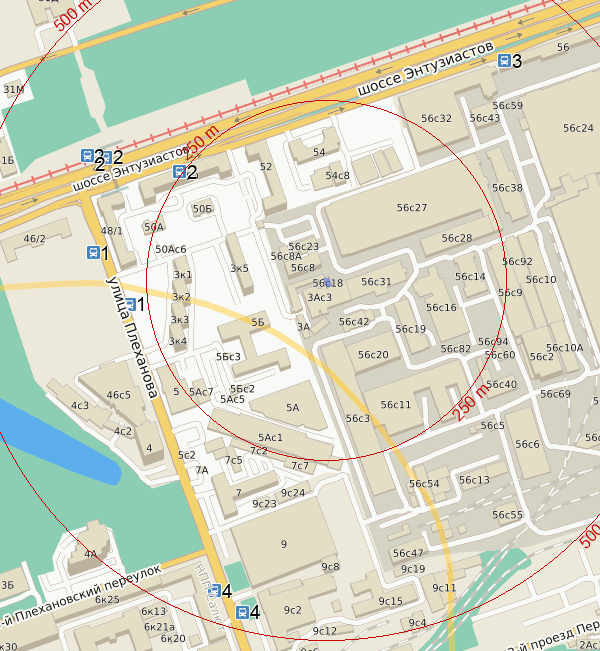Select building 56с24 on the map
Screen dimensions: 600x651
(x=578, y=128)
